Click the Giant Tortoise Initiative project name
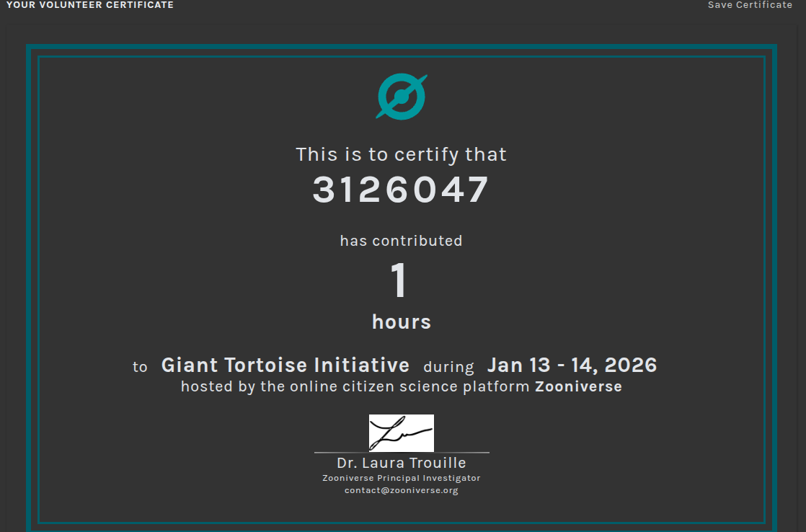806x532 pixels. (285, 365)
